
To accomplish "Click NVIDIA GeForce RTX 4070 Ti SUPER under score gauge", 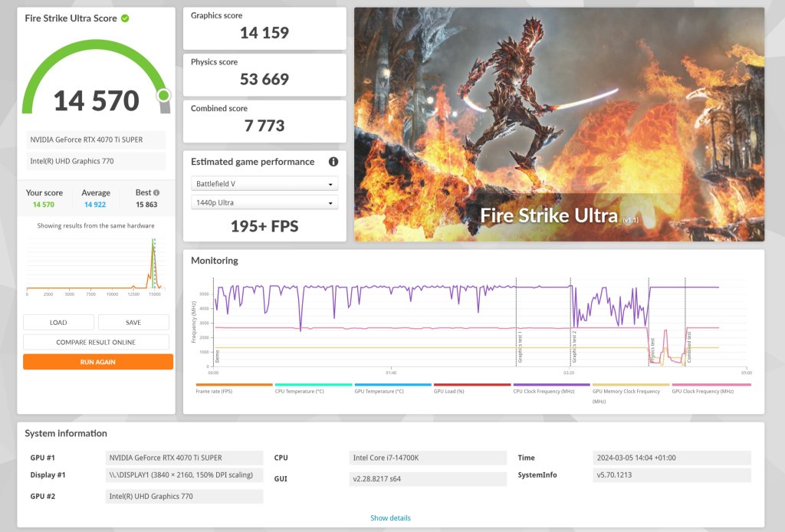I will 96,140.
